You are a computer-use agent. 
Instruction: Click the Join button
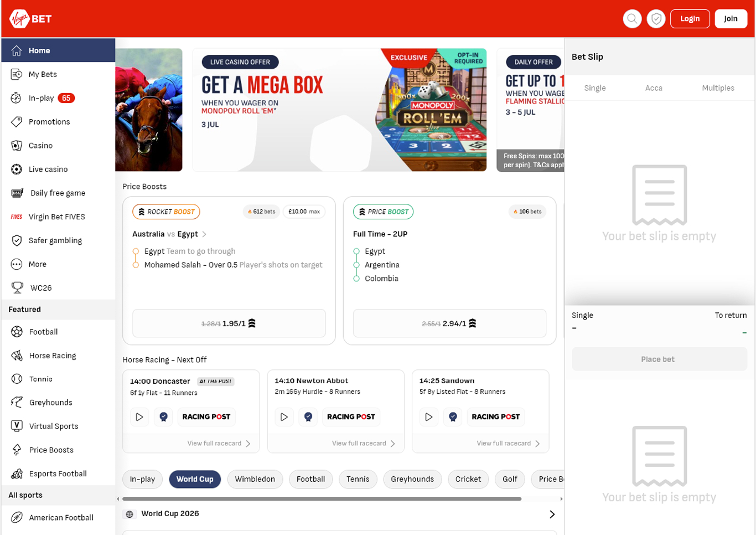[731, 19]
